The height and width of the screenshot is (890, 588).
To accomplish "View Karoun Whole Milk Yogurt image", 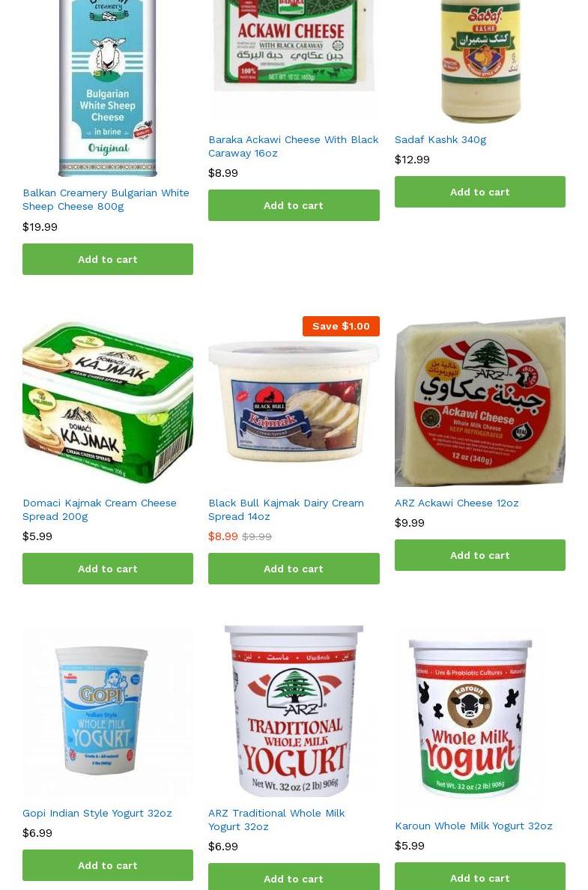I will point(480,718).
